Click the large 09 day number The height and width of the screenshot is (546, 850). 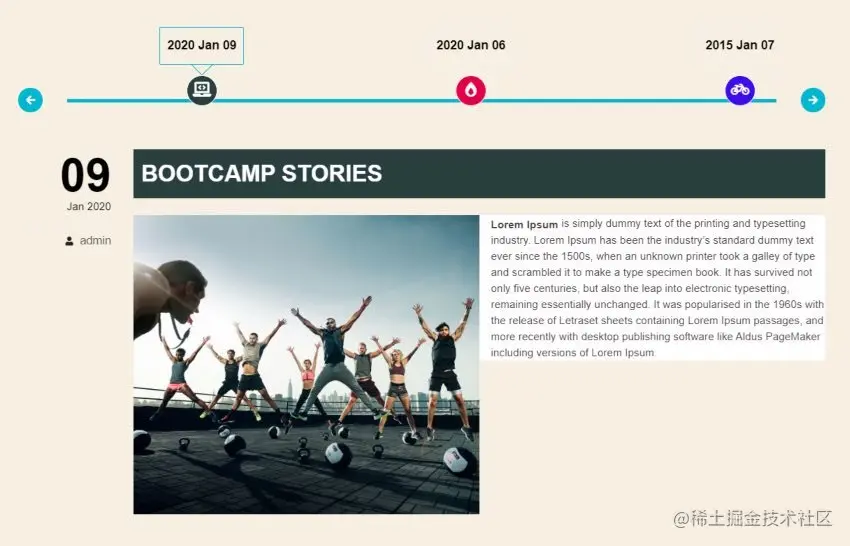click(85, 175)
